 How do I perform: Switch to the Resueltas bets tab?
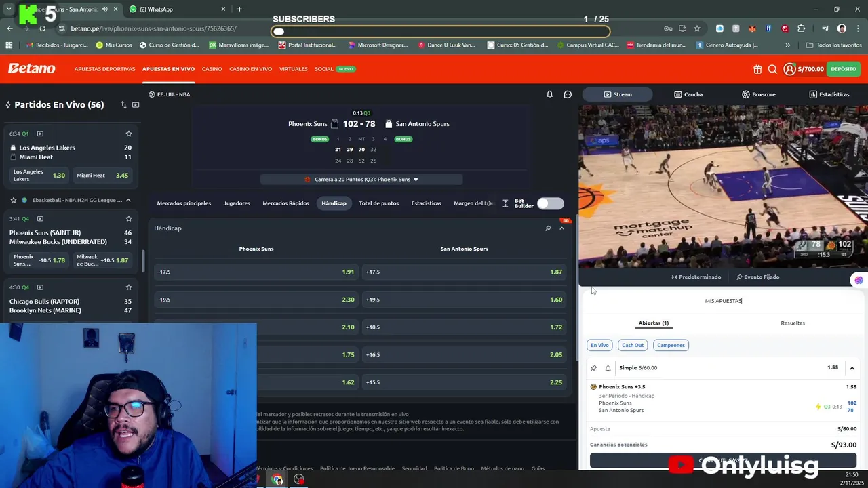(x=793, y=323)
